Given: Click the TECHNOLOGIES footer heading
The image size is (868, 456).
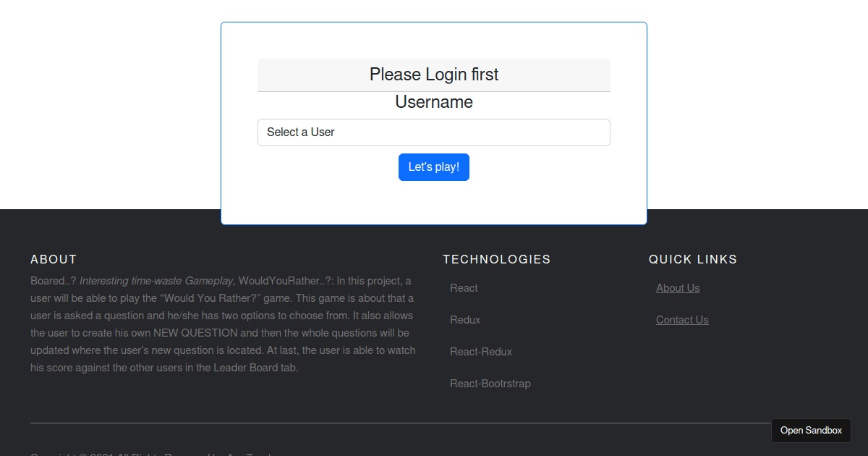Looking at the screenshot, I should (x=497, y=259).
